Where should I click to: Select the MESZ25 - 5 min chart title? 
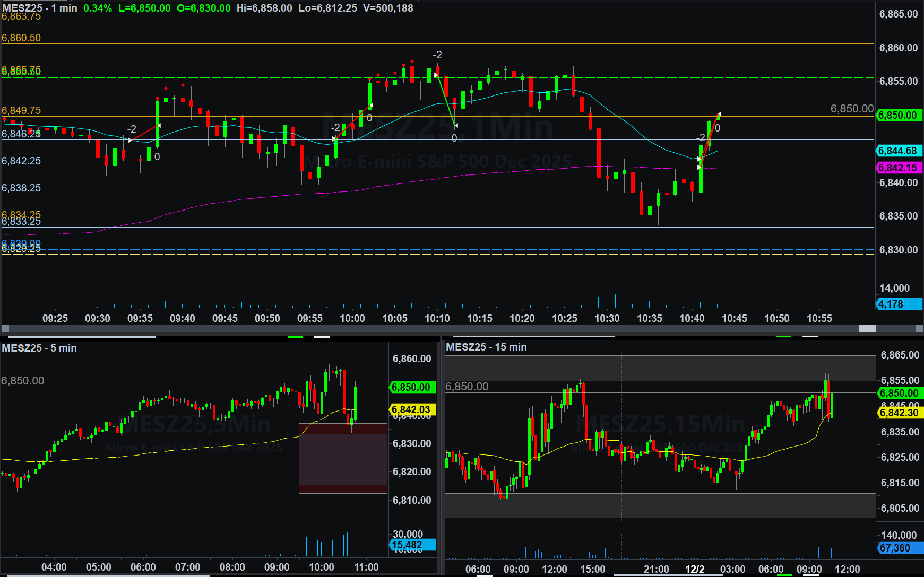pos(39,348)
